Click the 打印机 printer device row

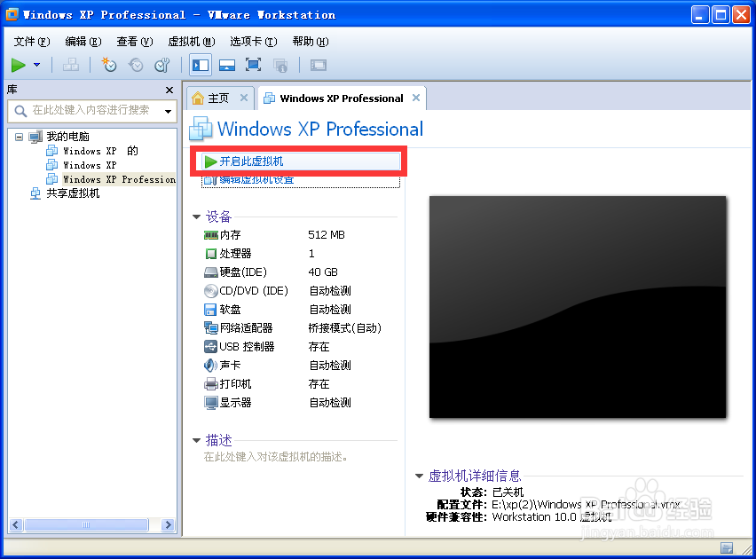(x=299, y=384)
